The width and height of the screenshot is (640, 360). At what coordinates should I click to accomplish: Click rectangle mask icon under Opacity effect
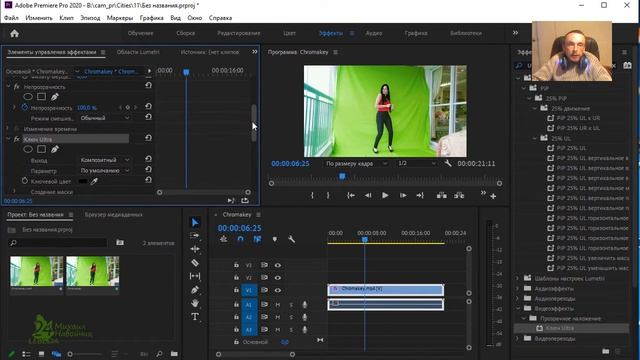pos(41,97)
